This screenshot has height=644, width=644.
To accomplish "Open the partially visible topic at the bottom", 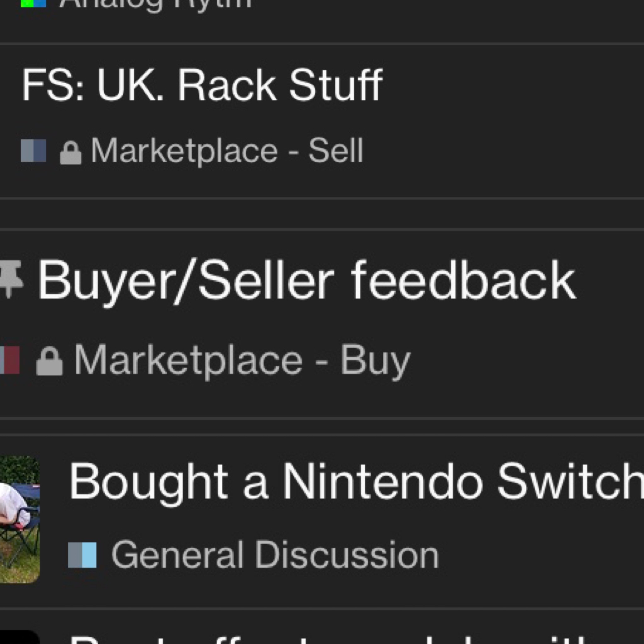I will click(328, 639).
